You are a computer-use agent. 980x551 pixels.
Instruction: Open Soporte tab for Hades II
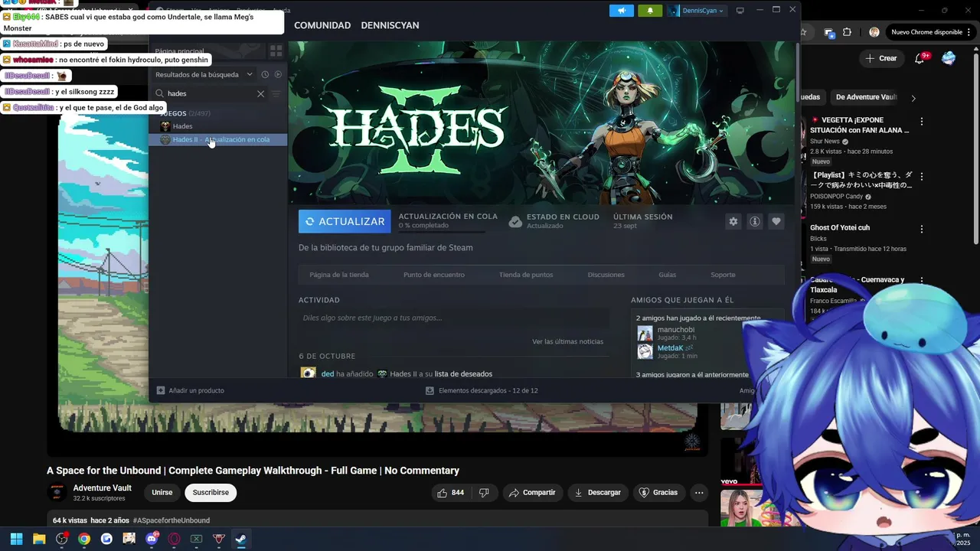pyautogui.click(x=723, y=275)
